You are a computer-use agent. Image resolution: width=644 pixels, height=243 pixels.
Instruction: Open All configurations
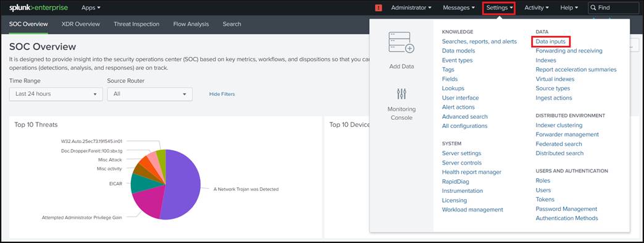(464, 126)
